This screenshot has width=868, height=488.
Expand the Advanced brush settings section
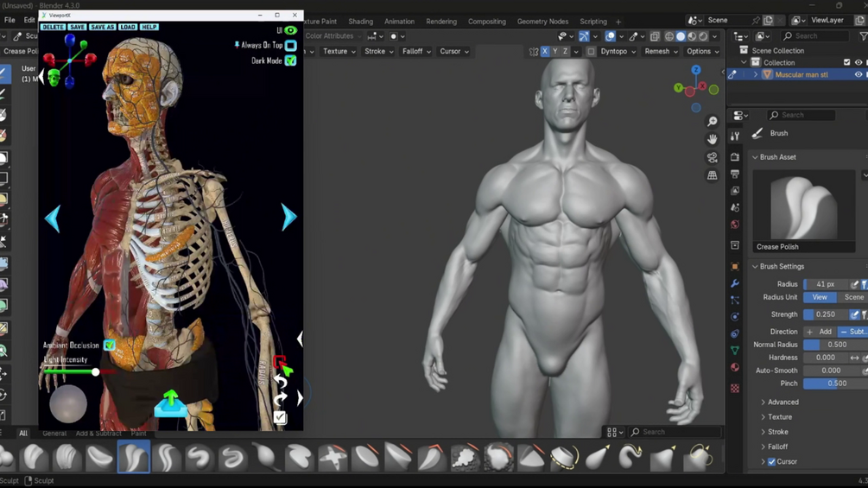click(782, 402)
